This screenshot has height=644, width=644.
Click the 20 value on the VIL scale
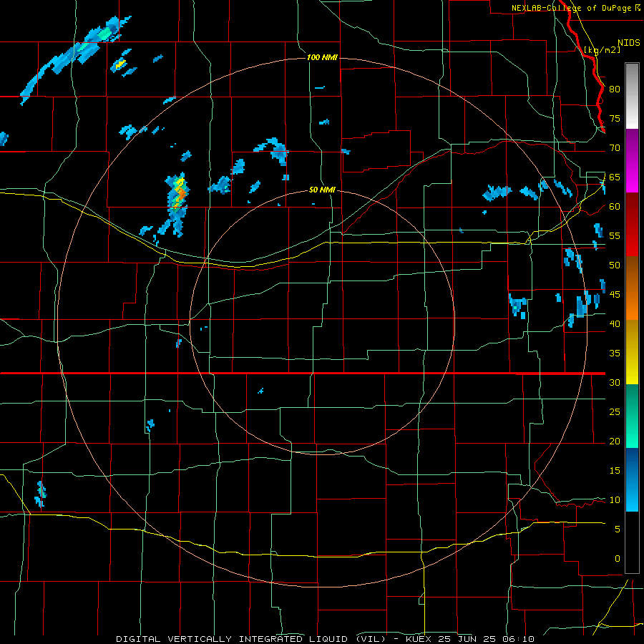[615, 441]
